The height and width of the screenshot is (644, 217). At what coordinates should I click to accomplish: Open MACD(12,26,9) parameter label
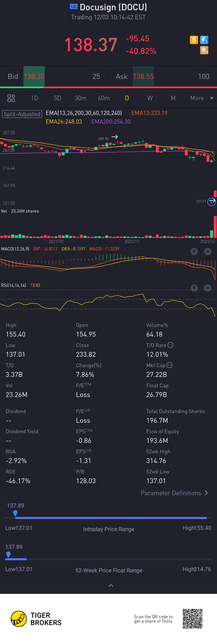point(15,249)
